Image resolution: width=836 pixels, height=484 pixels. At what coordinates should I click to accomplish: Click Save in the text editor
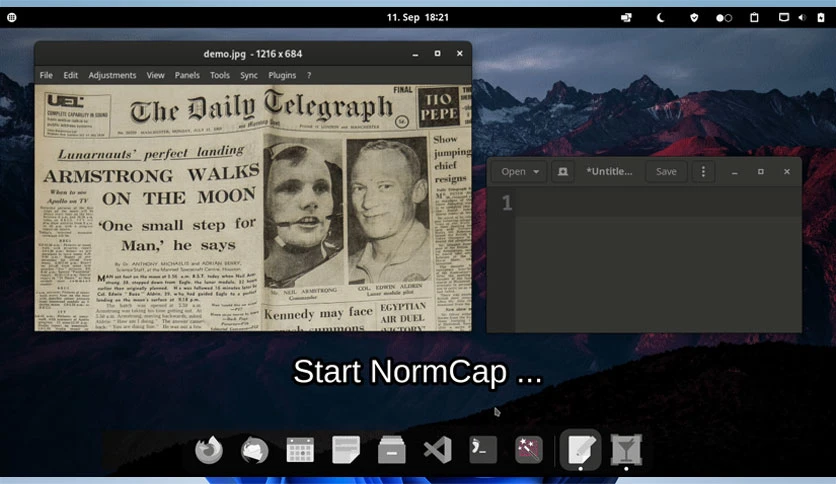[666, 172]
